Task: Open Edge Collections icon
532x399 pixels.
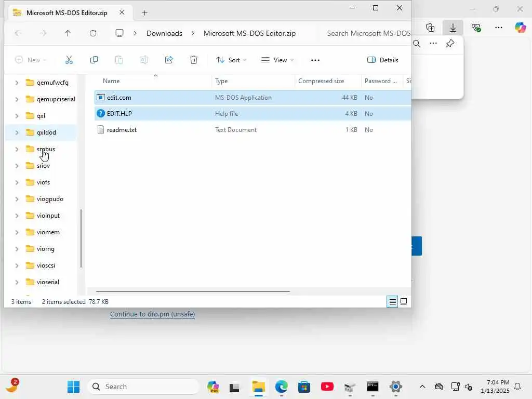Action: tap(430, 28)
